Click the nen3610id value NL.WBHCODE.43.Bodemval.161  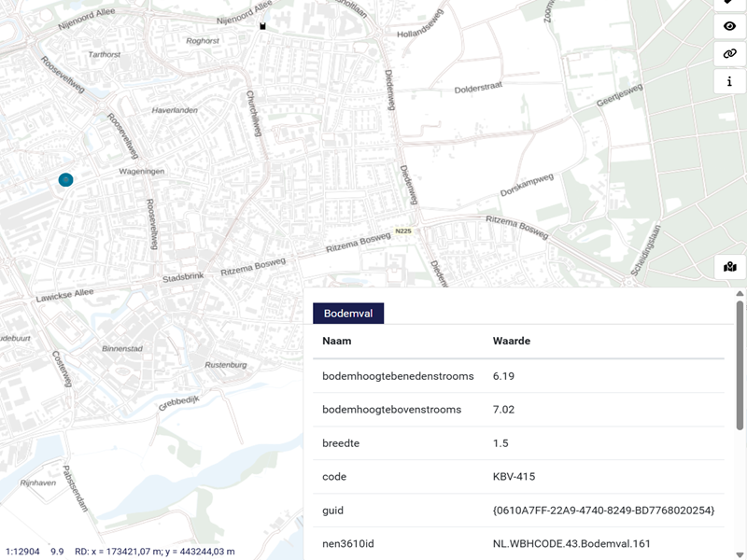(571, 543)
